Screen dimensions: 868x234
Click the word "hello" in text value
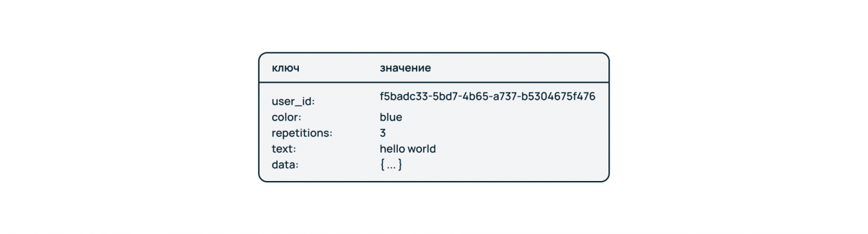(x=392, y=149)
